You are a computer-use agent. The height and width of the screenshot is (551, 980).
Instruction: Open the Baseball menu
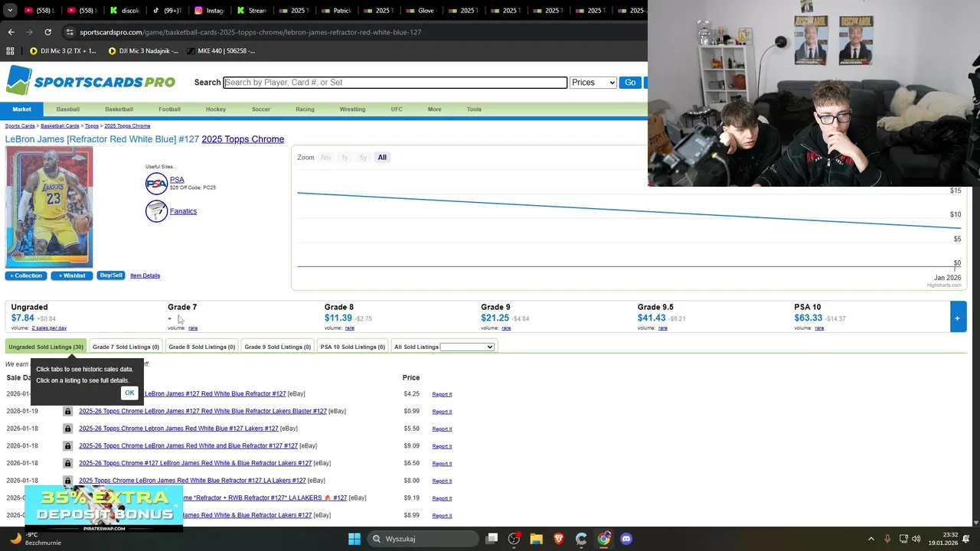tap(67, 109)
